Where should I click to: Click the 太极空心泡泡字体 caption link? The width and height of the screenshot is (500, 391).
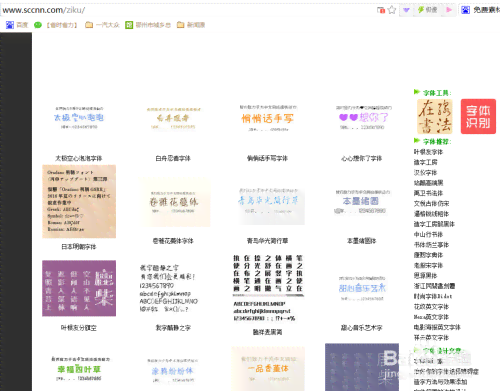click(x=79, y=158)
